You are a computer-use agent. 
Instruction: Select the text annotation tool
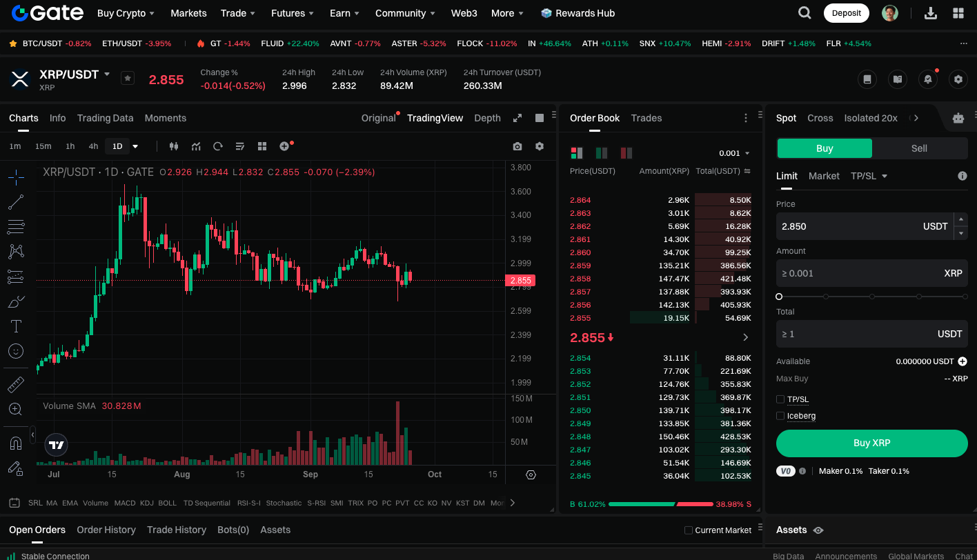(16, 326)
